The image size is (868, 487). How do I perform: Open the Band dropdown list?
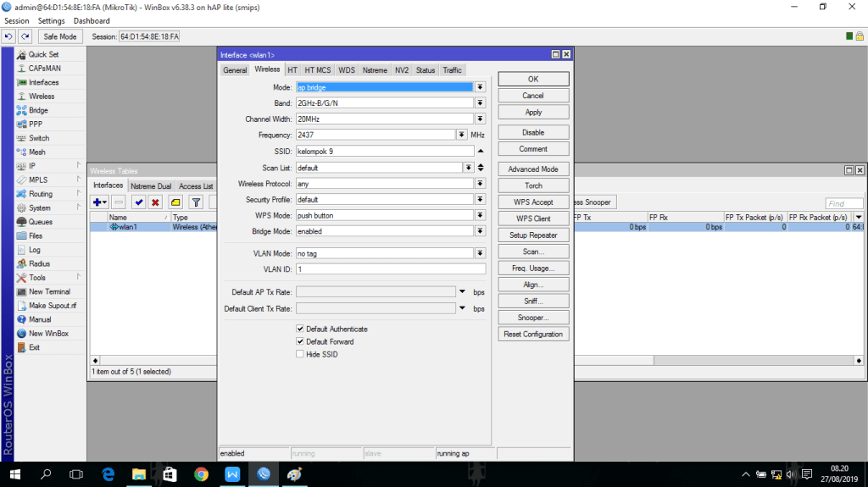480,103
